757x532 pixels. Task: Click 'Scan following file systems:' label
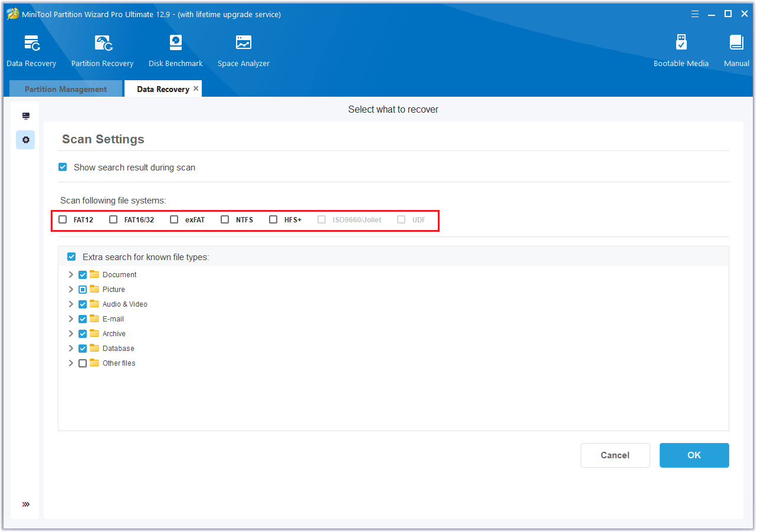coord(113,201)
